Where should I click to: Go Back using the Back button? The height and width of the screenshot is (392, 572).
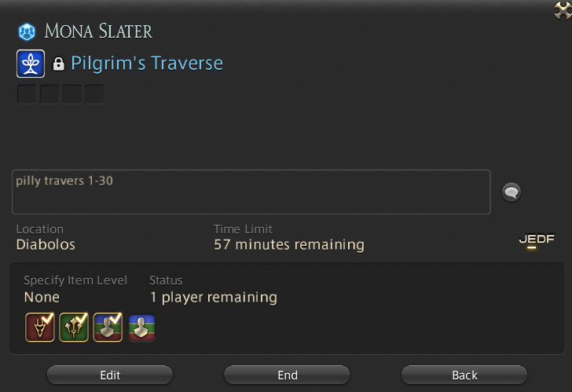(464, 375)
